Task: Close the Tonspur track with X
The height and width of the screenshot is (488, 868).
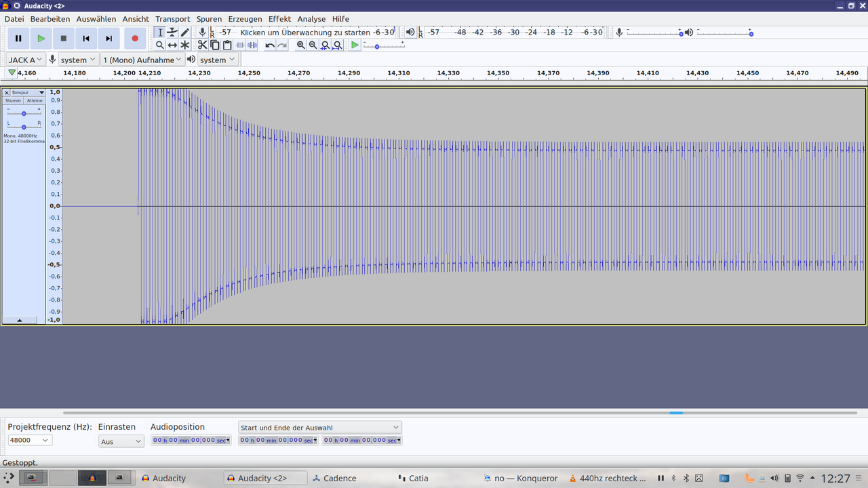Action: pos(7,92)
